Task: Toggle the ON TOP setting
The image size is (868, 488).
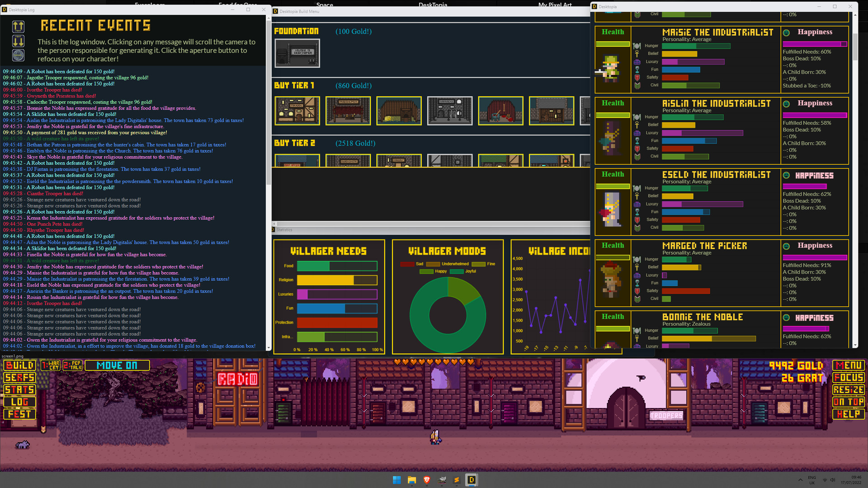Action: (x=849, y=402)
